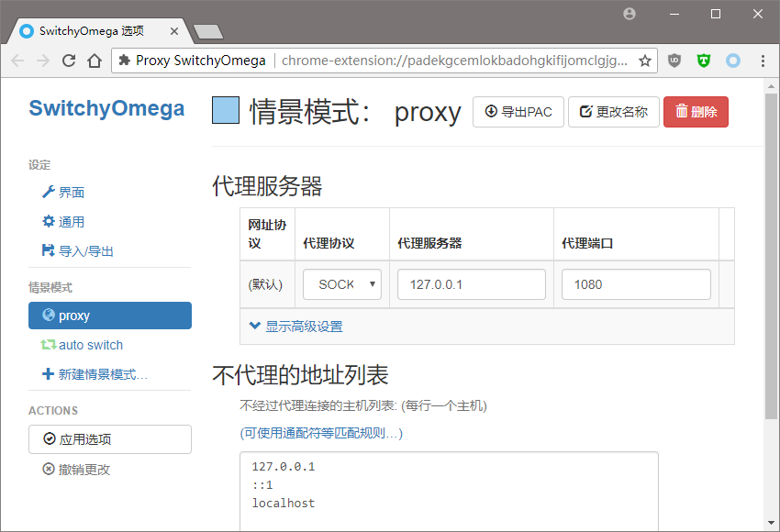Click the red 删除 delete button
Screen dimensions: 780x532
696,112
